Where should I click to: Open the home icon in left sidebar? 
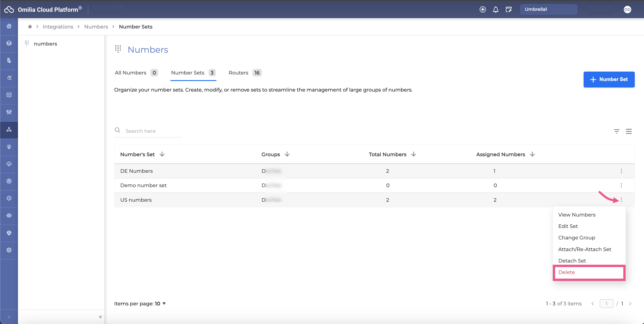tap(9, 26)
